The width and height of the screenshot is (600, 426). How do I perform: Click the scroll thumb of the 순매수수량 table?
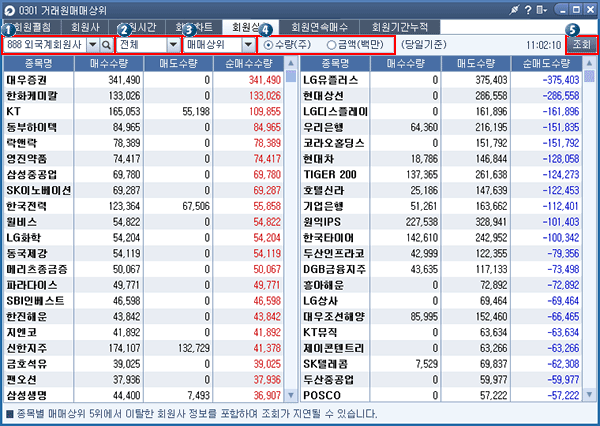291,76
